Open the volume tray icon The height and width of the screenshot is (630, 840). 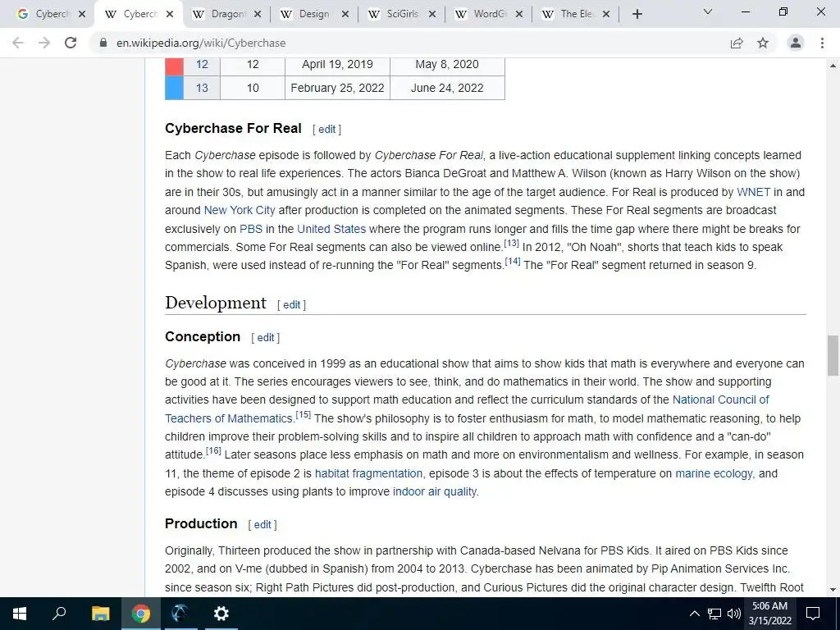click(x=734, y=614)
